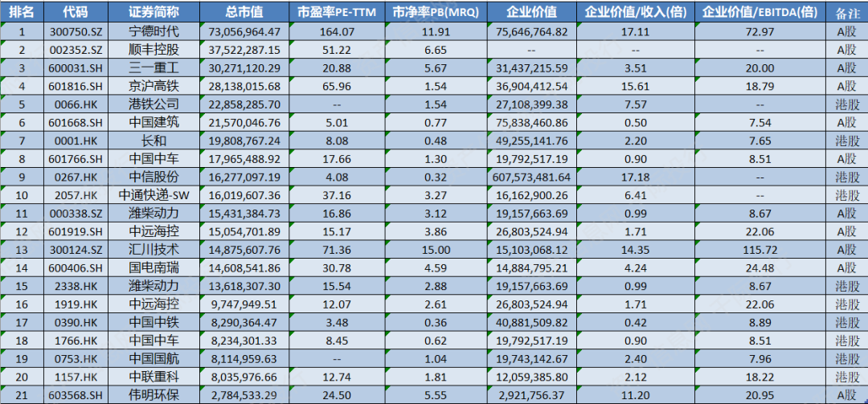Click PB value 15.00

point(436,250)
